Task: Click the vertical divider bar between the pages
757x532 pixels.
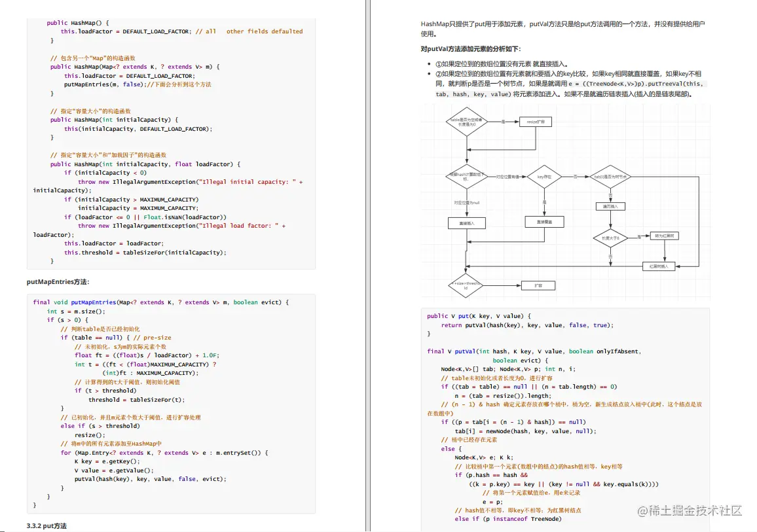Action: coord(368,266)
